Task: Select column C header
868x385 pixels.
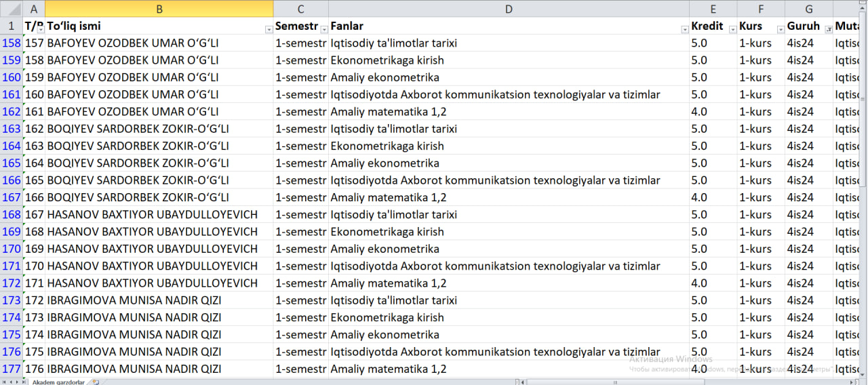Action: tap(301, 8)
